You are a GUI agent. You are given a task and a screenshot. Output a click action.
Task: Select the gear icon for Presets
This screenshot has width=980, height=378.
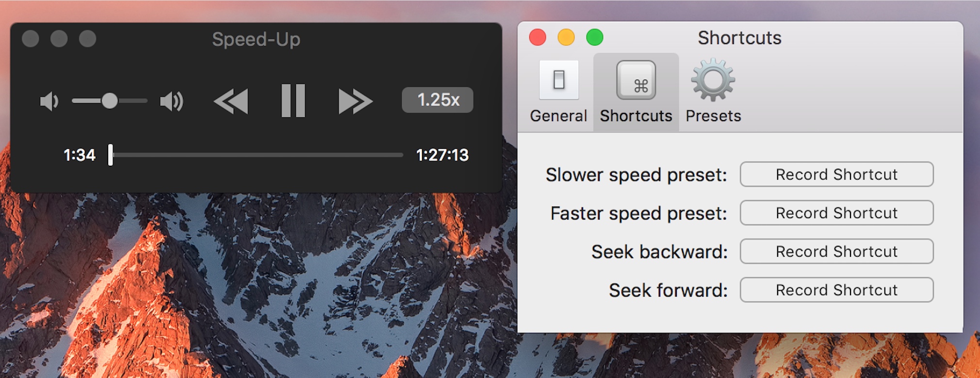713,80
